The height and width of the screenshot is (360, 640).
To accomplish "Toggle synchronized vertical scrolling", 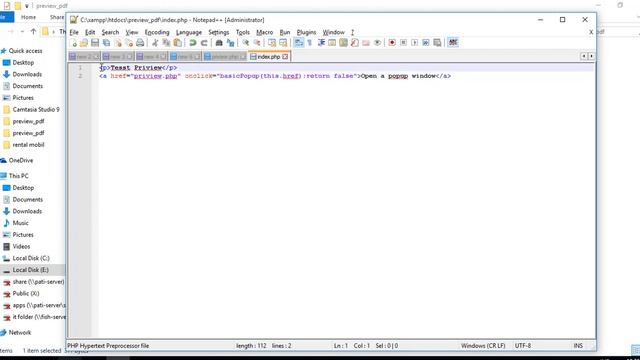I will pos(271,43).
